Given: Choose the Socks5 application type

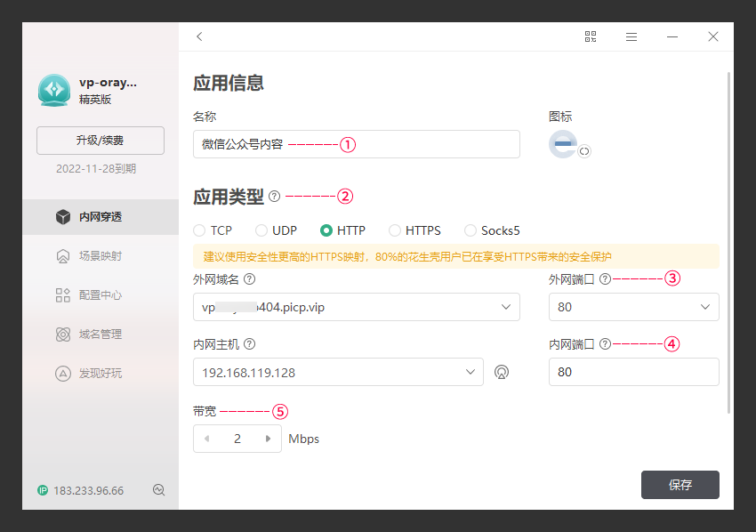Looking at the screenshot, I should coord(470,230).
